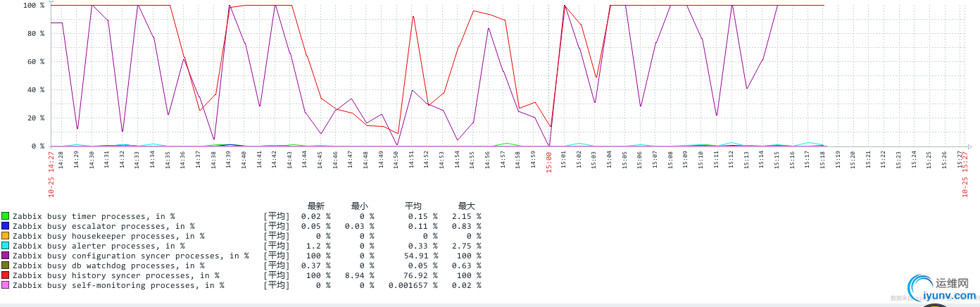Click min value '8.94 %' for history syncer

(359, 275)
